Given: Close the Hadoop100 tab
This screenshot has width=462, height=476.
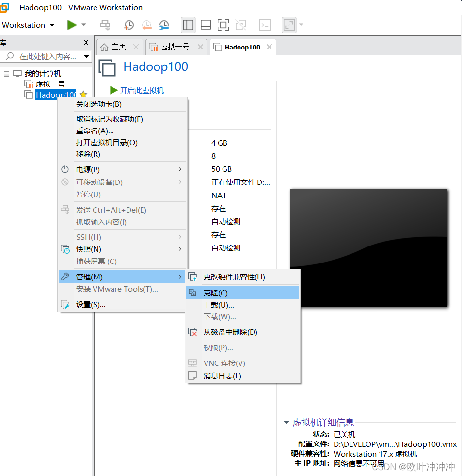Looking at the screenshot, I should [269, 47].
